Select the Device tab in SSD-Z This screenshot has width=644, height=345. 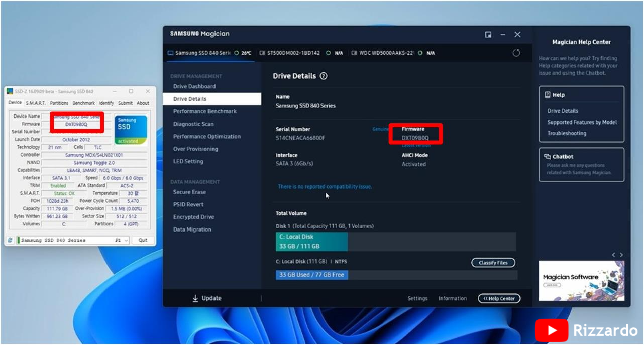click(15, 102)
